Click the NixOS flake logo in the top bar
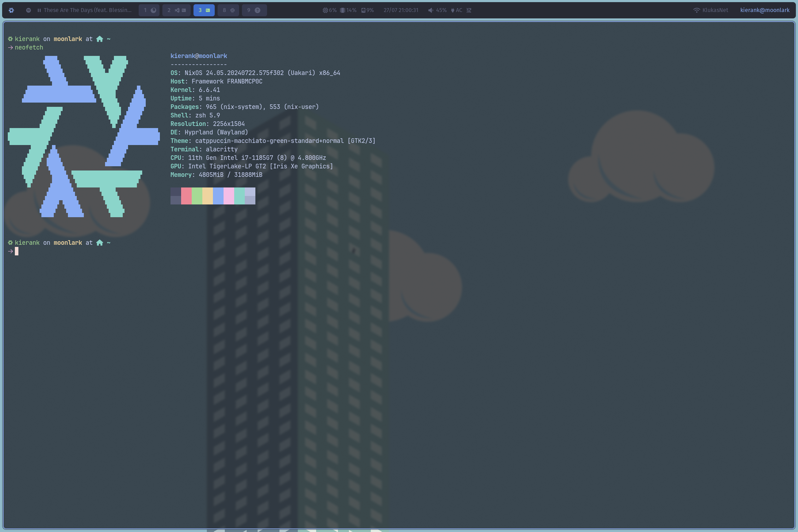The height and width of the screenshot is (532, 798). point(11,10)
